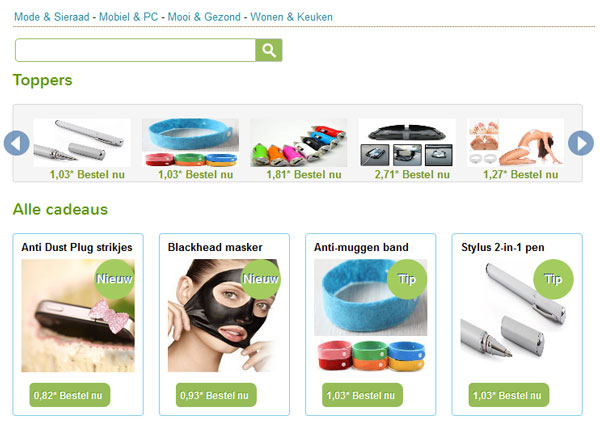Open the colorful car chargers thumbnail
This screenshot has height=422, width=600.
298,143
